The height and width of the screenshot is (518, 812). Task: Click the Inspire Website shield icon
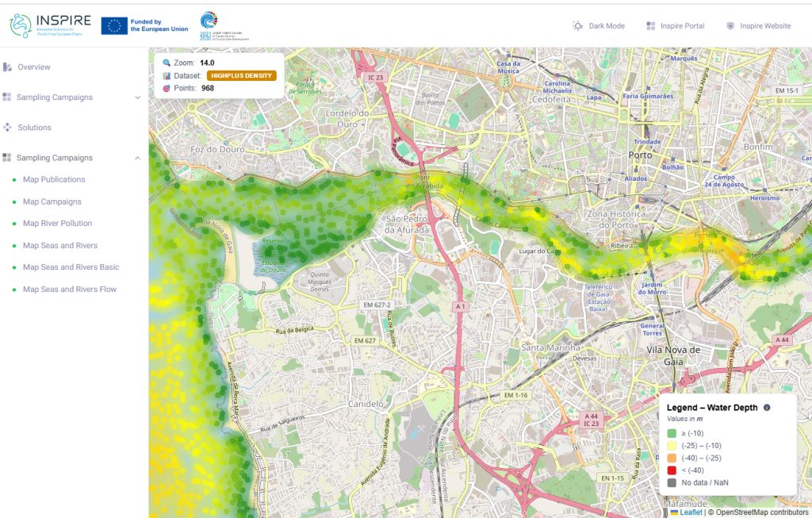tap(730, 26)
